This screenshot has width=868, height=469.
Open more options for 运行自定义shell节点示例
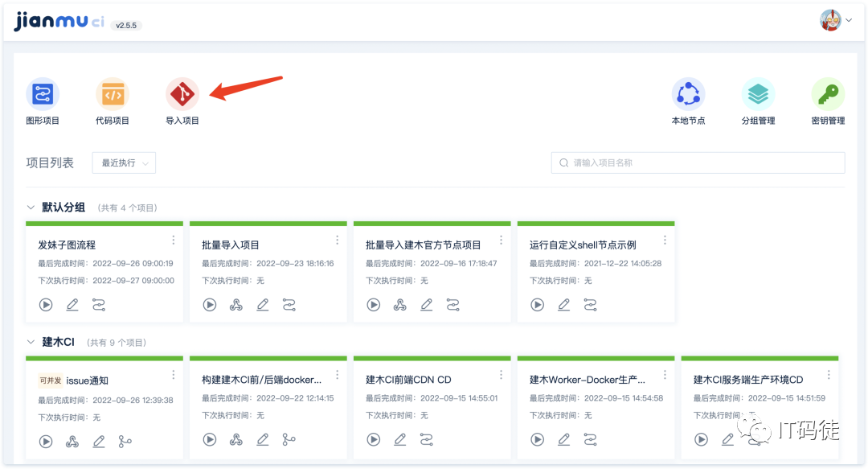tap(665, 240)
